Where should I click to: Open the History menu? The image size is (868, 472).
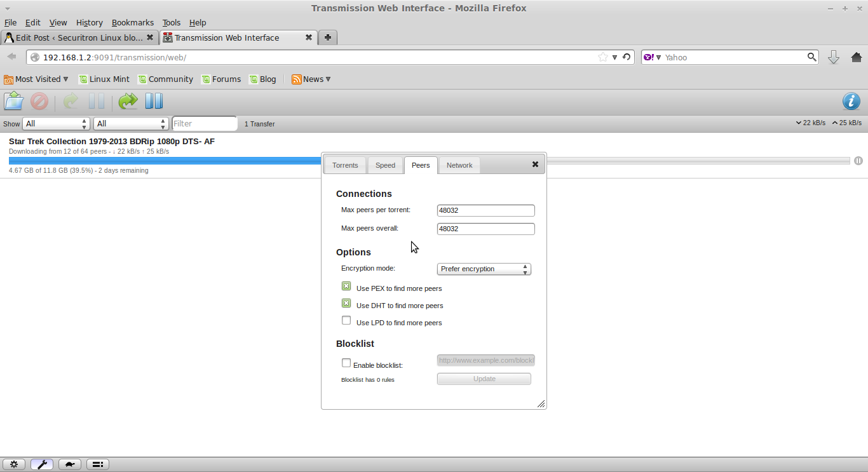(x=89, y=22)
